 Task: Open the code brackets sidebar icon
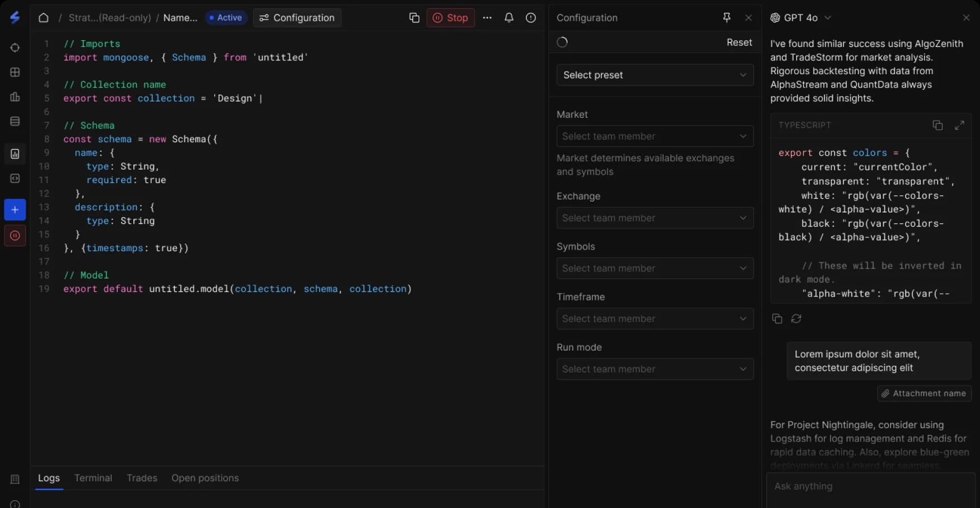point(15,178)
